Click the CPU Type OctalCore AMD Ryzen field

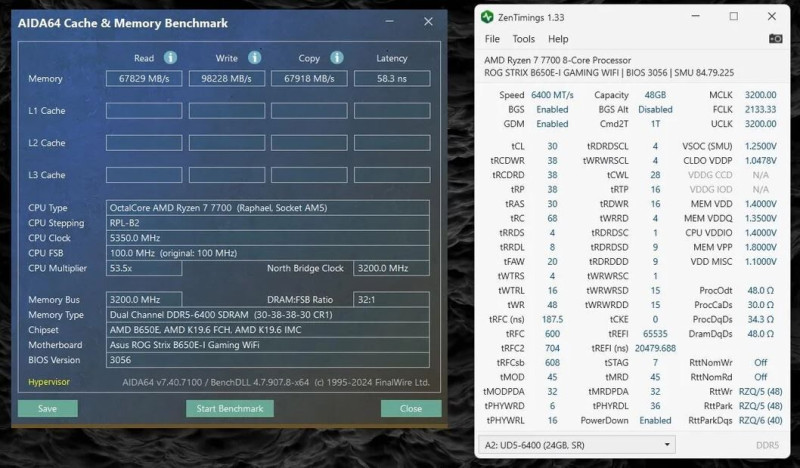tap(268, 208)
